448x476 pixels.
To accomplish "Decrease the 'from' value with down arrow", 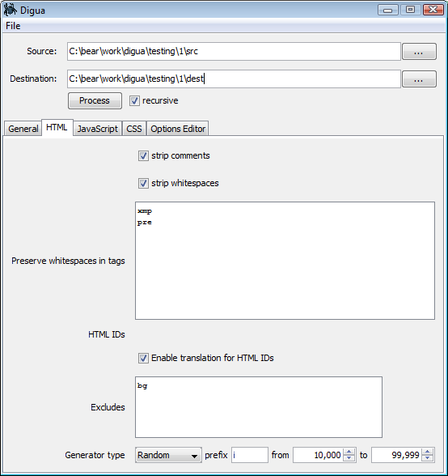I will coord(349,458).
